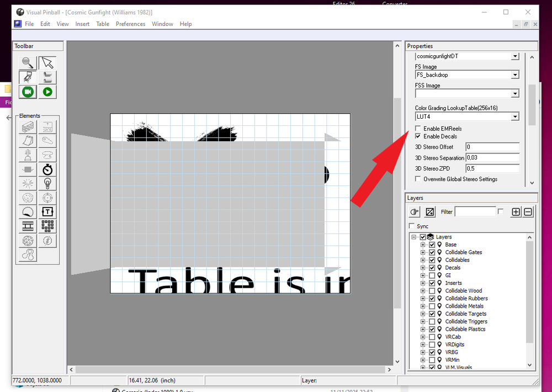Open the cosmicgunfightDT image dropdown

(x=516, y=56)
